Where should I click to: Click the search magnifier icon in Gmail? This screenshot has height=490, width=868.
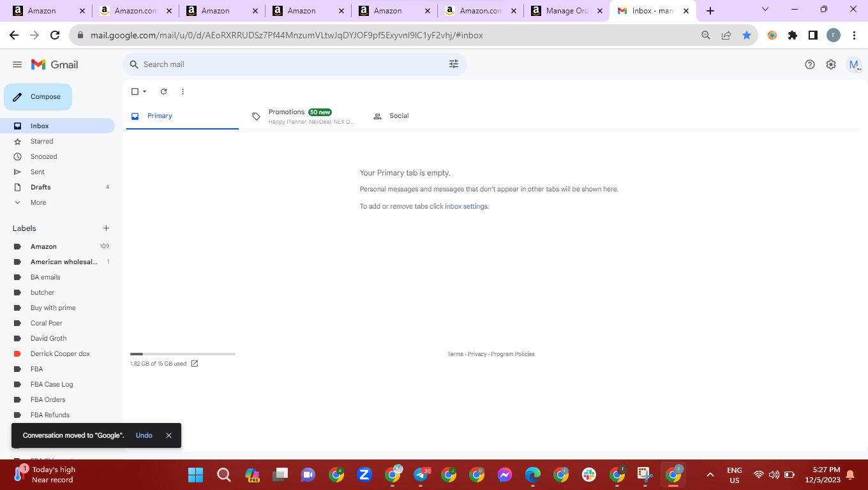[x=134, y=64]
